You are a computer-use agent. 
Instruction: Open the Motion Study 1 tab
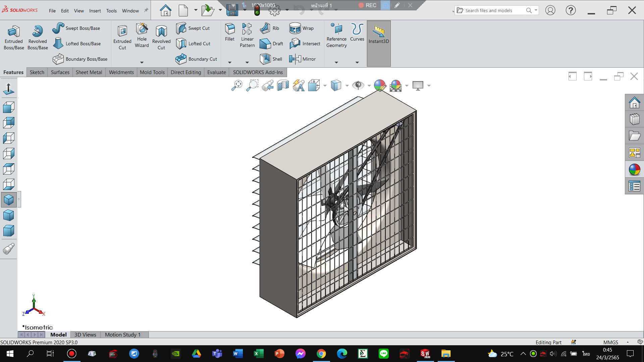(122, 335)
